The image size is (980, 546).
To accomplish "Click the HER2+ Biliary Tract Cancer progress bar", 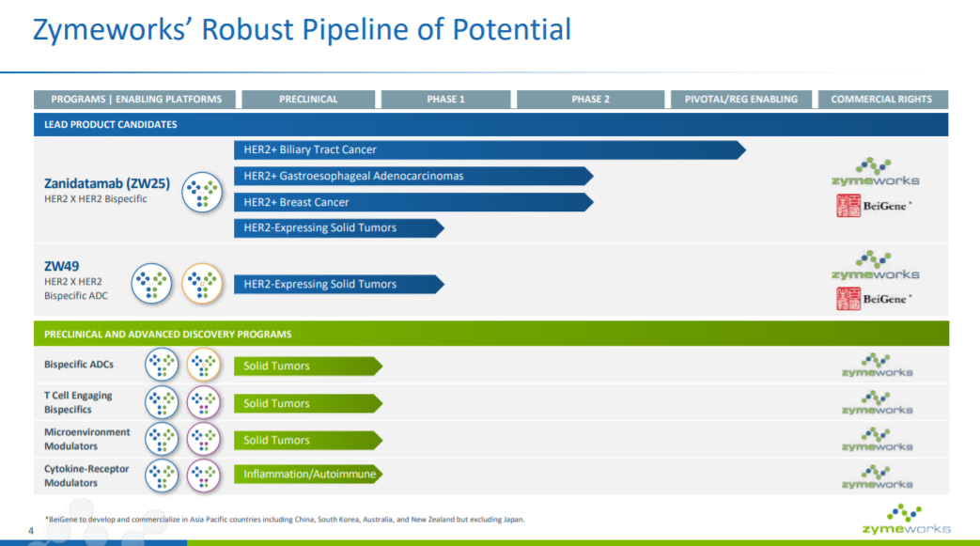I will 490,150.
